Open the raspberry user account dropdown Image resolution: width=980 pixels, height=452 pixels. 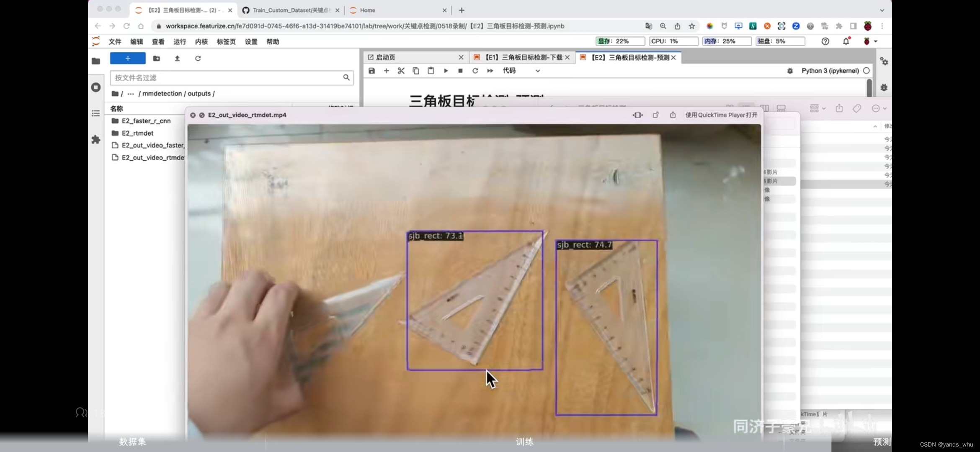[870, 41]
